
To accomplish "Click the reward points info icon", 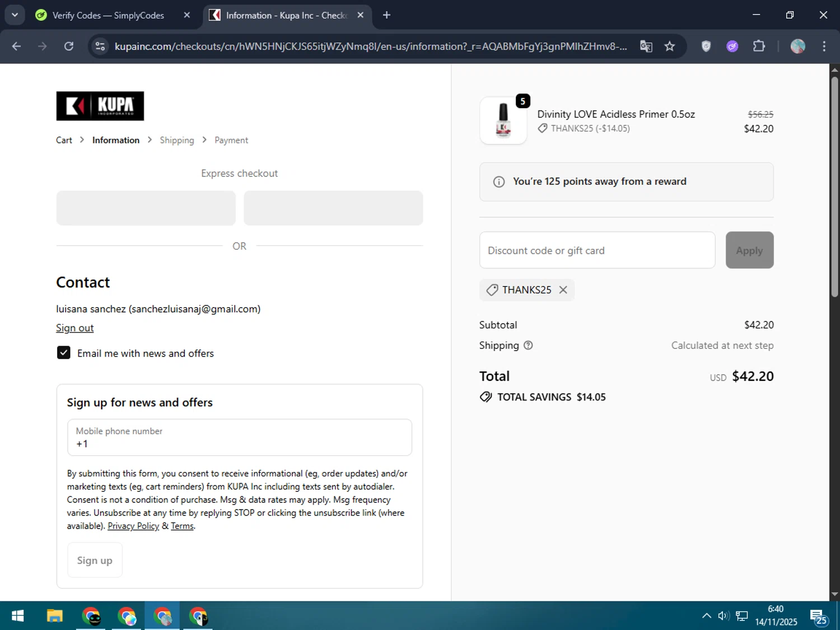I will click(498, 182).
